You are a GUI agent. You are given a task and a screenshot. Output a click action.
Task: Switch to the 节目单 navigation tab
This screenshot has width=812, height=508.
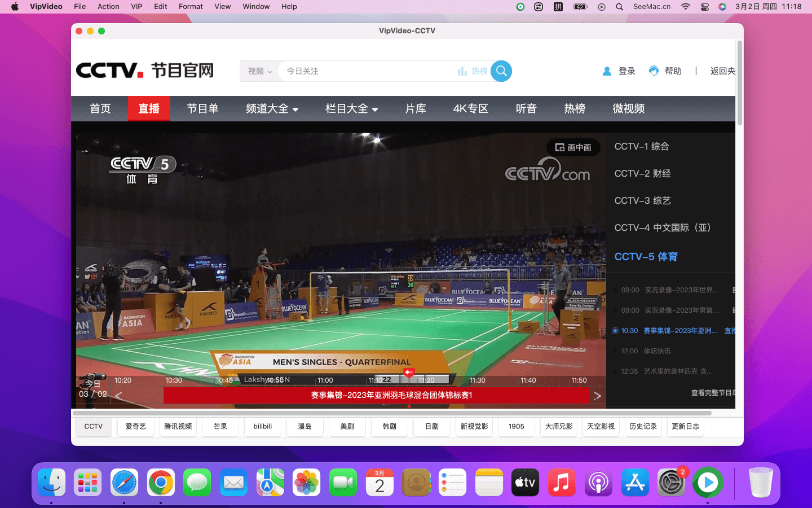point(202,109)
